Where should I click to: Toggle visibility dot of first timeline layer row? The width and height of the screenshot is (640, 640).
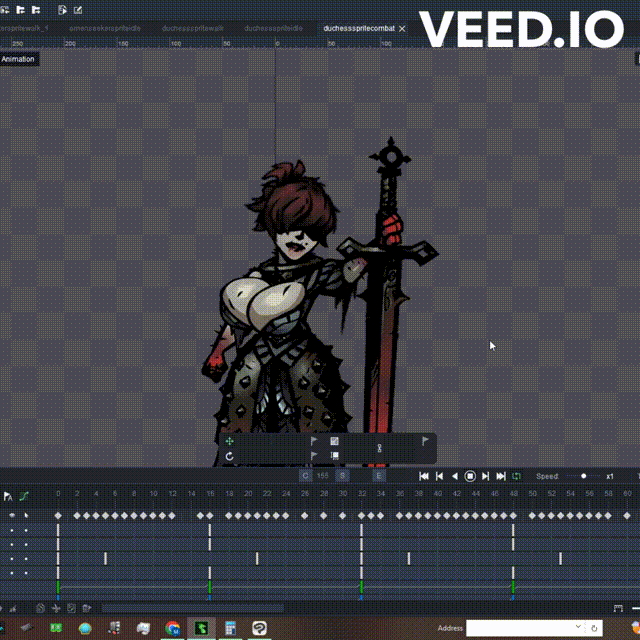(12, 530)
